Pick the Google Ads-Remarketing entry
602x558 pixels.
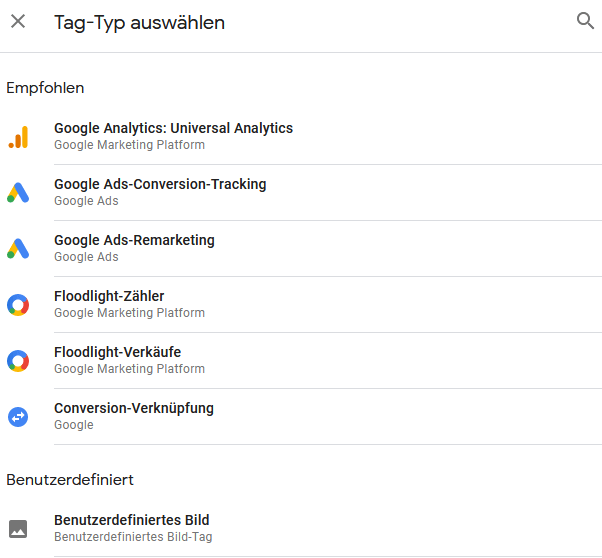click(134, 240)
